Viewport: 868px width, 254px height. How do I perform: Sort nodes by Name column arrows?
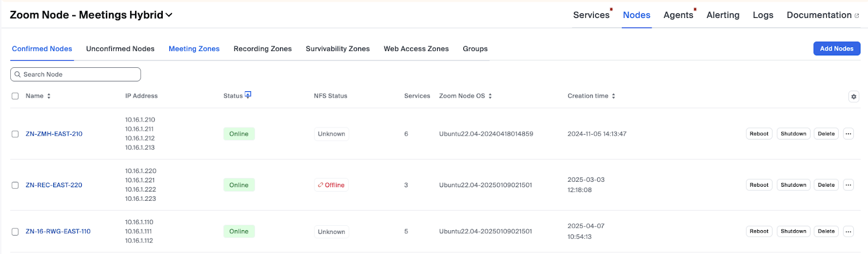click(x=49, y=96)
